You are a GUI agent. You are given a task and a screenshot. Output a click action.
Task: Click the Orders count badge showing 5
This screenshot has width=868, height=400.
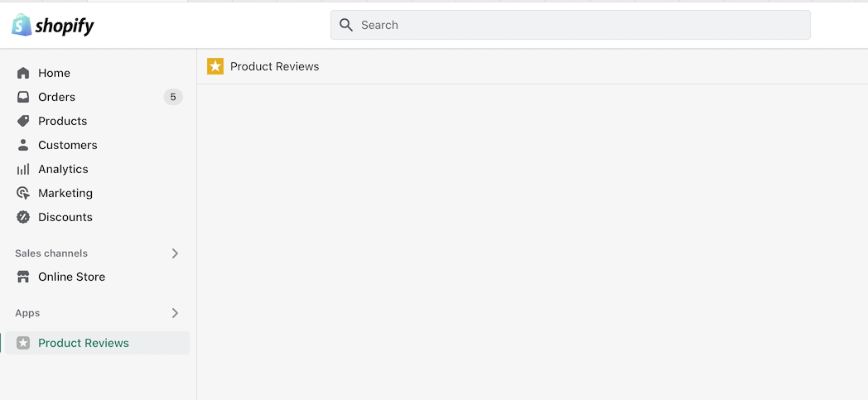tap(173, 97)
